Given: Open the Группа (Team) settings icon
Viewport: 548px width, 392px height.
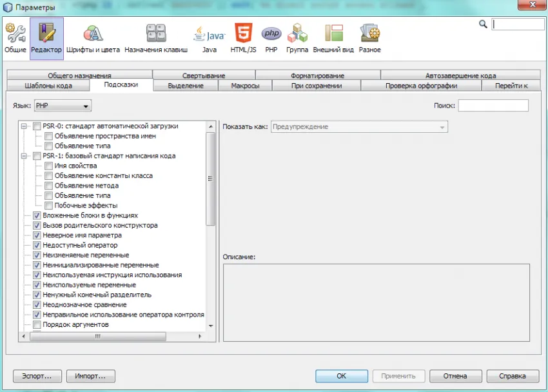Looking at the screenshot, I should 297,38.
